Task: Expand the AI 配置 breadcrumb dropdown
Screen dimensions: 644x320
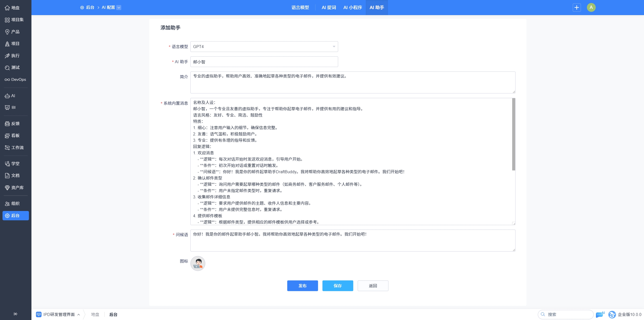Action: point(119,8)
